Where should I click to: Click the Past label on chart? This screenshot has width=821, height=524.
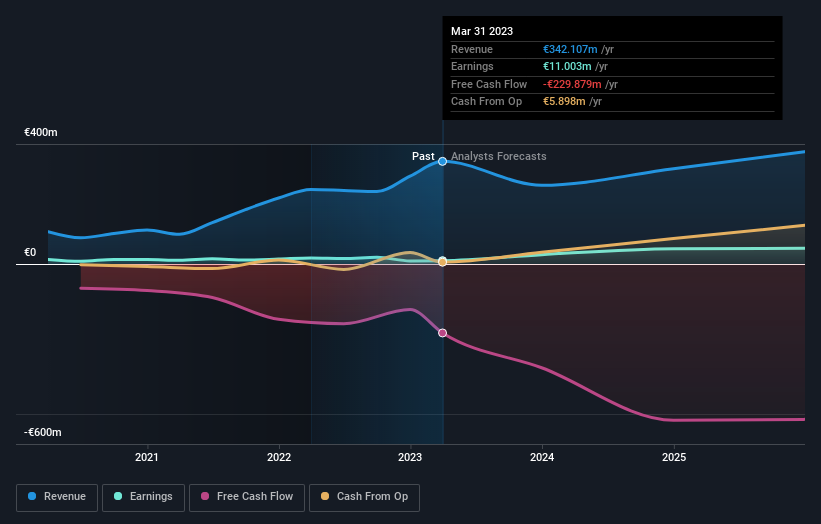[423, 156]
